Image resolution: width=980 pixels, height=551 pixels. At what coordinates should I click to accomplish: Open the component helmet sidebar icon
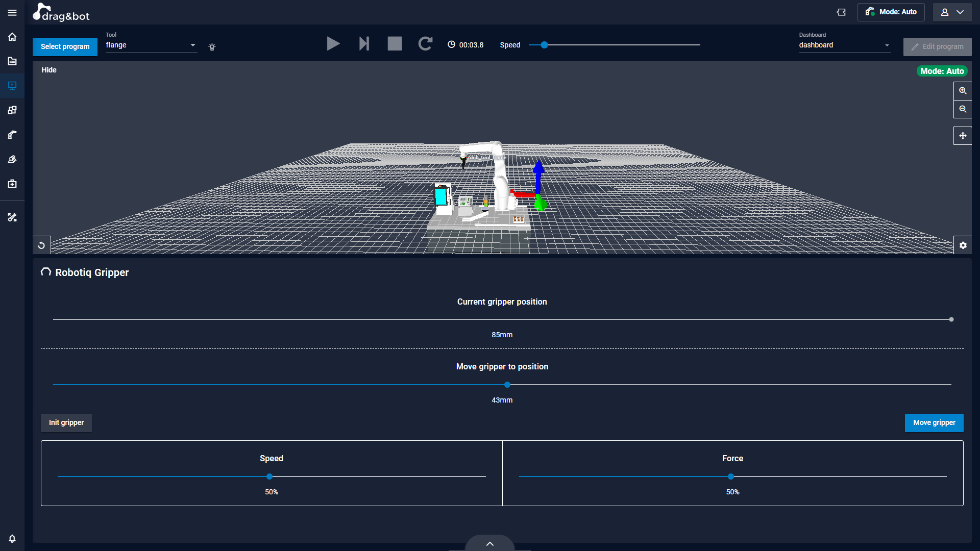pos(12,159)
